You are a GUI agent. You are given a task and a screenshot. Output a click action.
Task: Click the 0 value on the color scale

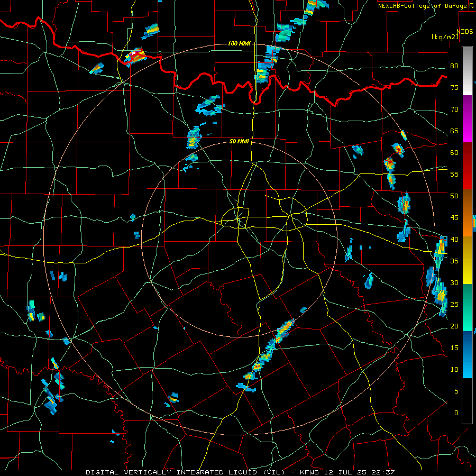[456, 413]
